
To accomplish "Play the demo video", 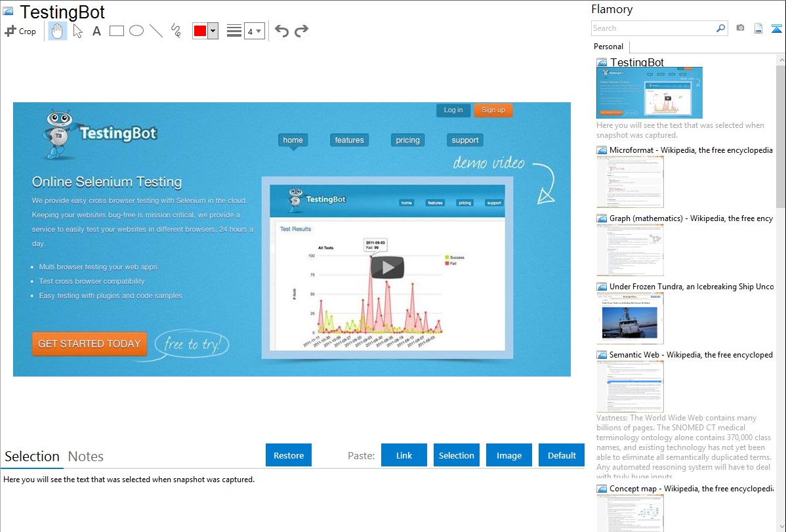I will coord(388,268).
